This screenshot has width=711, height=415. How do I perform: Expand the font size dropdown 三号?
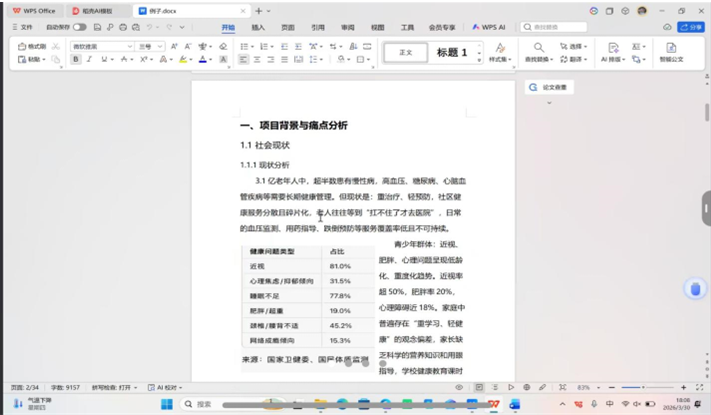tap(151, 46)
